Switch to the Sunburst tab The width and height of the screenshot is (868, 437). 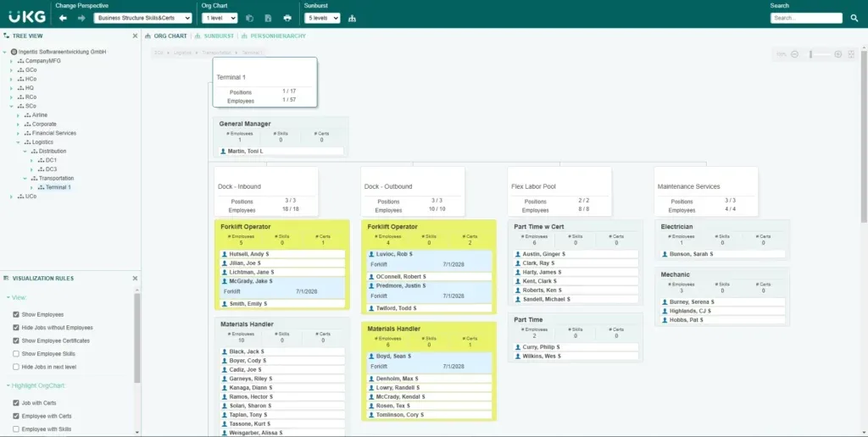pyautogui.click(x=214, y=36)
